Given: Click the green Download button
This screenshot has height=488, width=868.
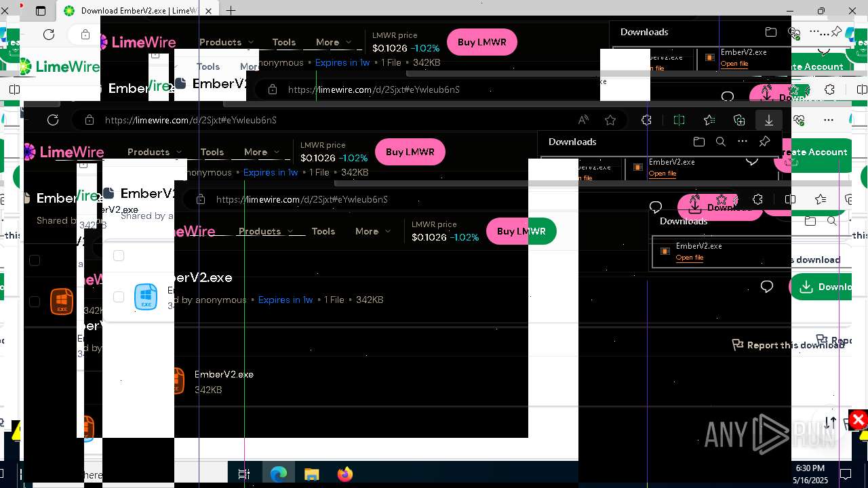Looking at the screenshot, I should [x=821, y=287].
